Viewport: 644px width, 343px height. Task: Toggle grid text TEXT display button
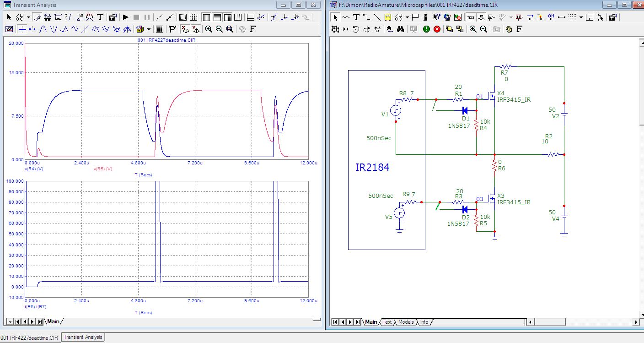pyautogui.click(x=471, y=17)
